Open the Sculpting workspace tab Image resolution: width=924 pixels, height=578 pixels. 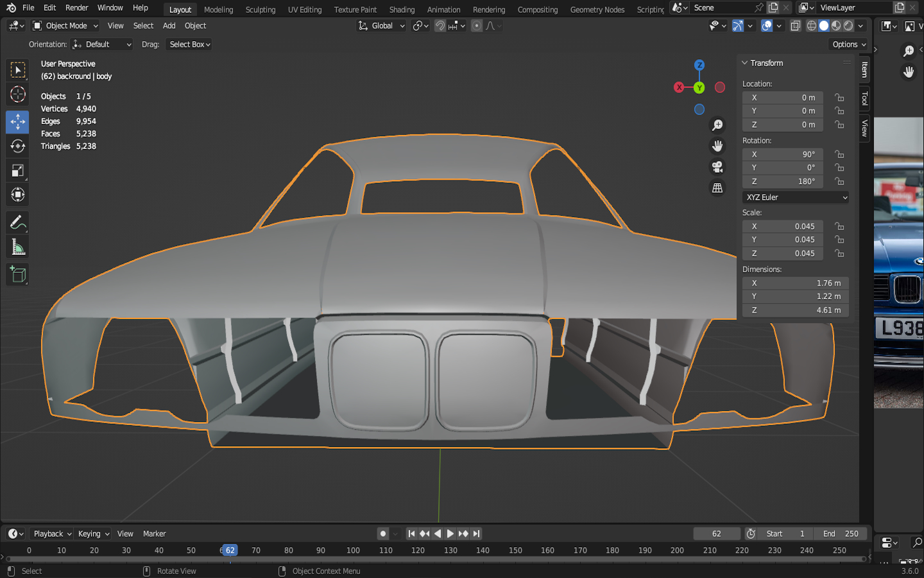[260, 10]
